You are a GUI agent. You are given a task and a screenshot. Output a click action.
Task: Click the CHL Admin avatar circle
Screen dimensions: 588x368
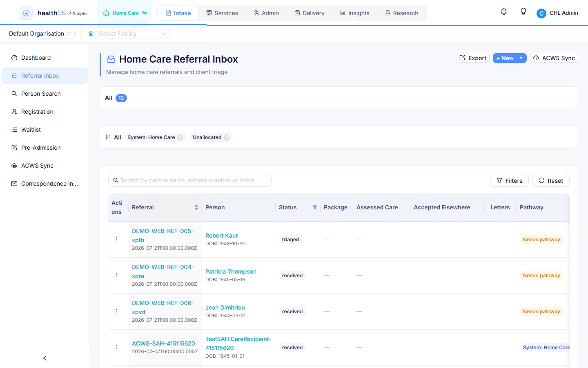pos(541,13)
